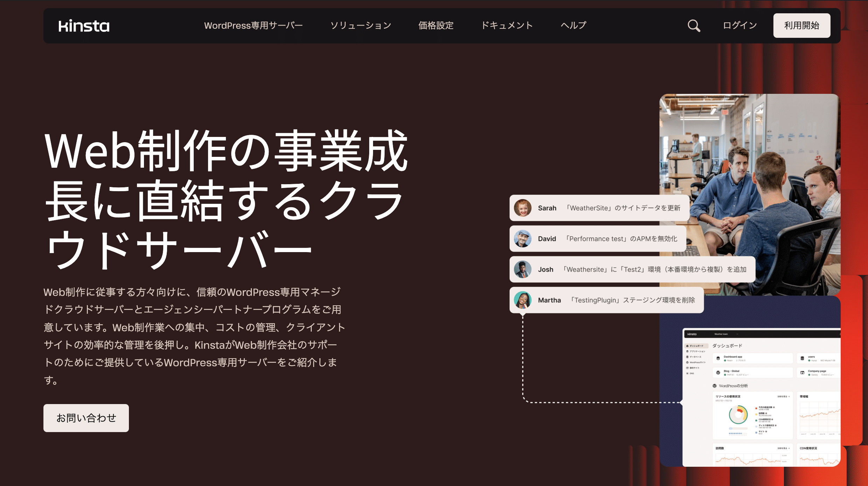This screenshot has height=486, width=868.
Task: Click Company page card in preview
Action: (819, 373)
